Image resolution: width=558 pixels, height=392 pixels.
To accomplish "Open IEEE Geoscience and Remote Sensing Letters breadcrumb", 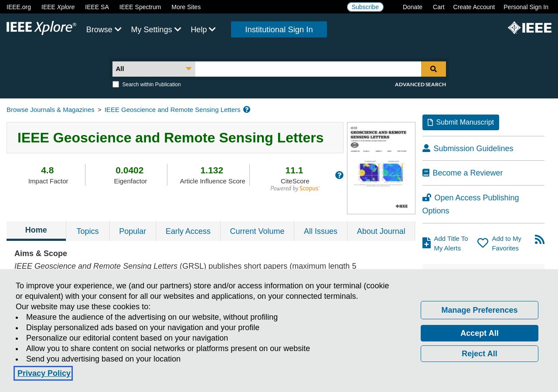I will click(x=172, y=110).
